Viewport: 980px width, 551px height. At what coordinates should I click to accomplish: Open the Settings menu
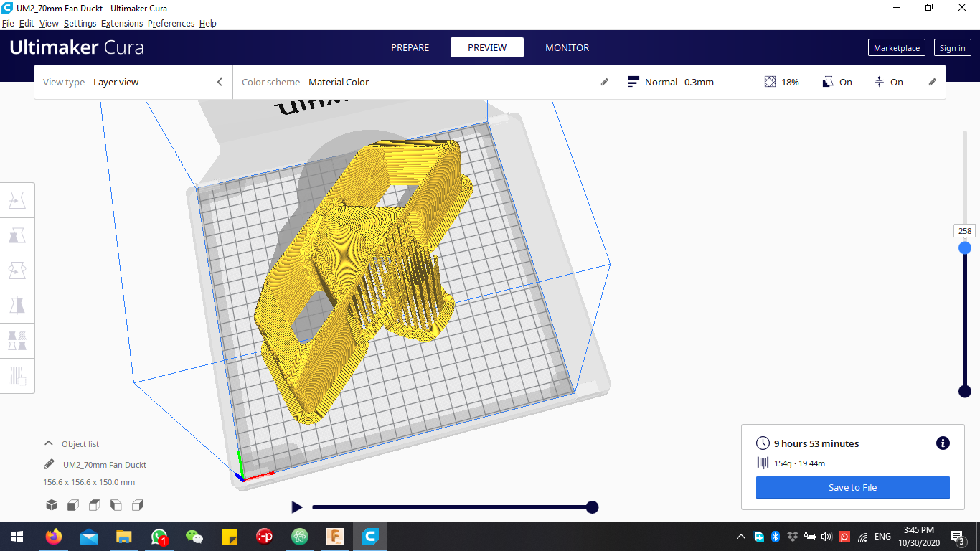point(80,23)
